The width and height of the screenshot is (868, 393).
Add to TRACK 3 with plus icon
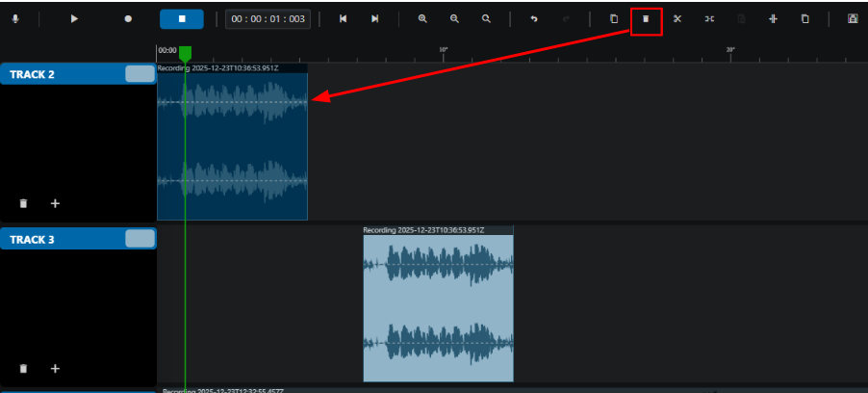[x=55, y=369]
